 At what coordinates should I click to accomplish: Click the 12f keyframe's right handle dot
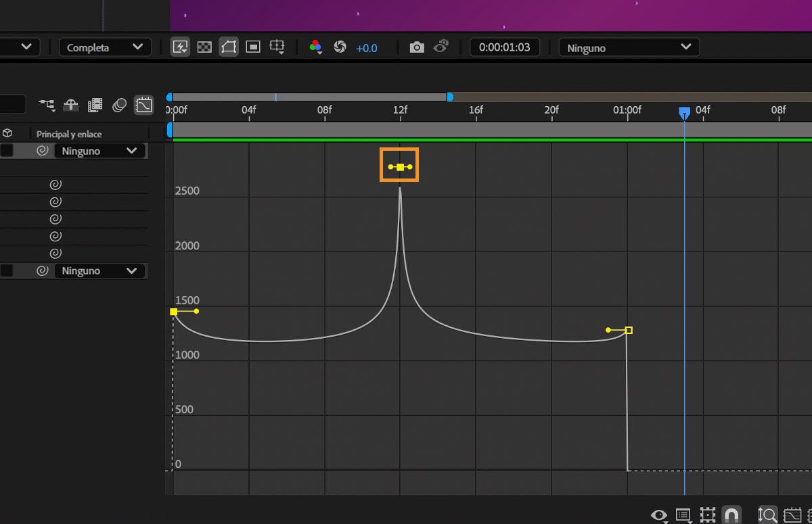(x=410, y=167)
